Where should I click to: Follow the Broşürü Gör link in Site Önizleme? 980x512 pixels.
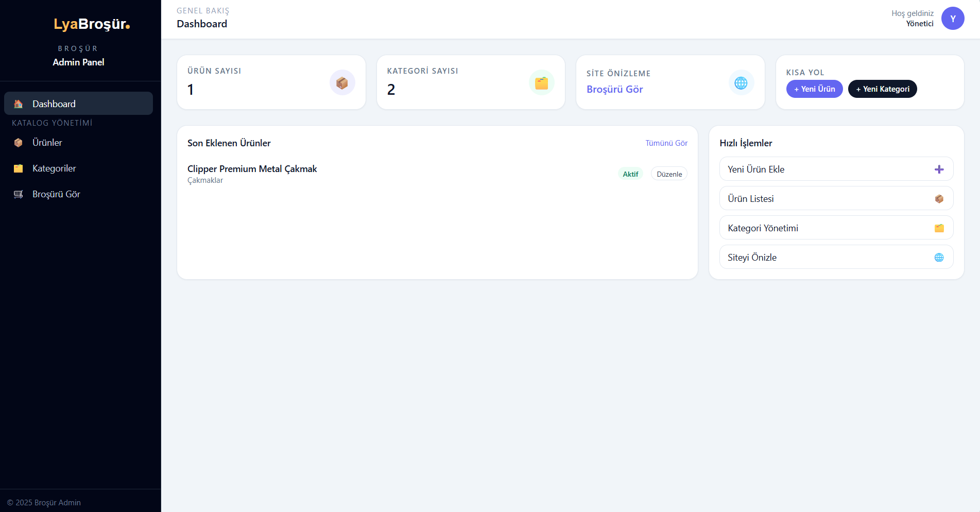[x=614, y=89]
